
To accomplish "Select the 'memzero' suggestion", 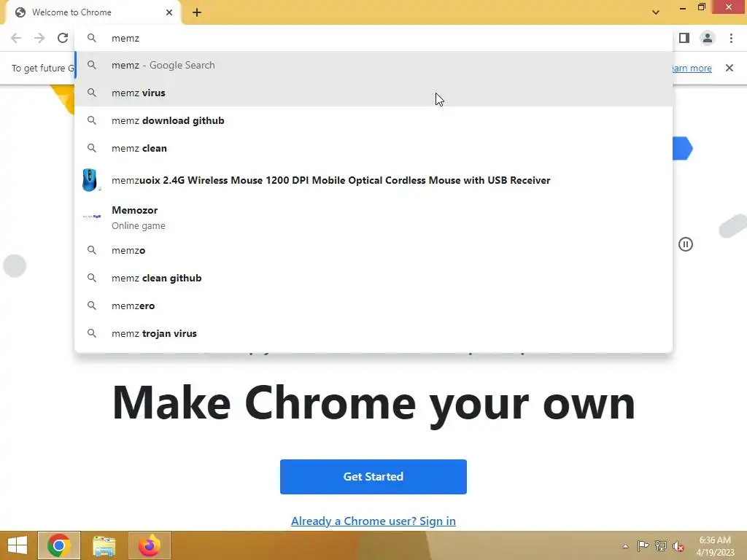I will (374, 306).
